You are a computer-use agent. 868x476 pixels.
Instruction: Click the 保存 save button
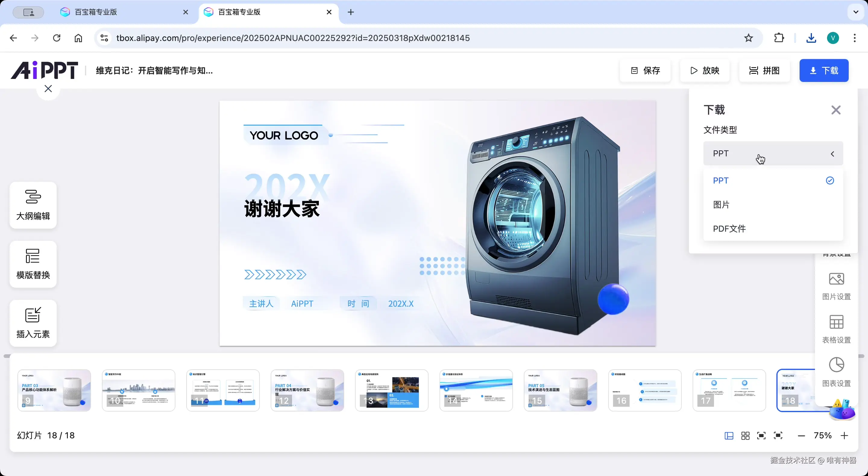[x=645, y=70]
